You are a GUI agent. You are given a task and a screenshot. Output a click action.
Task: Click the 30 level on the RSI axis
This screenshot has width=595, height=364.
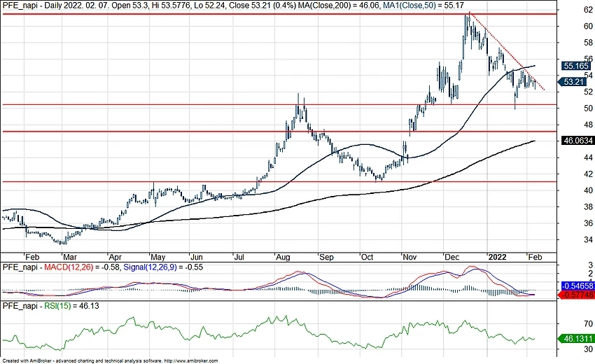(x=588, y=349)
